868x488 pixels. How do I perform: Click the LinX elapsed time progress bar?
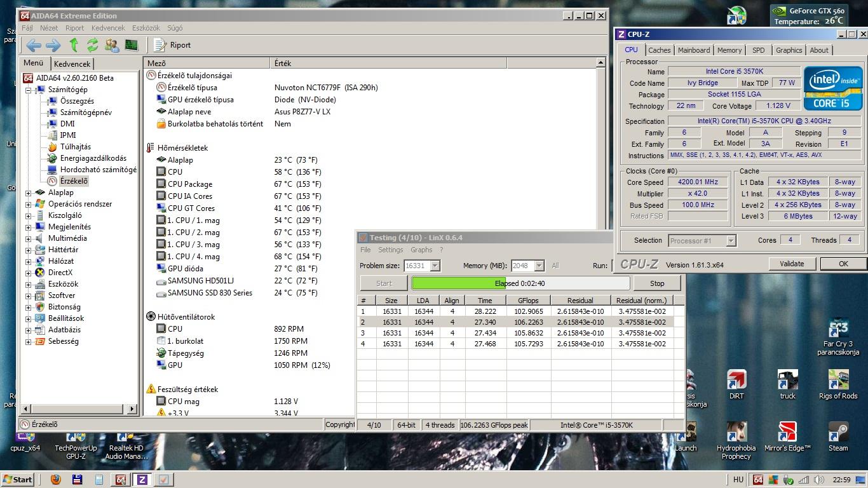[520, 283]
